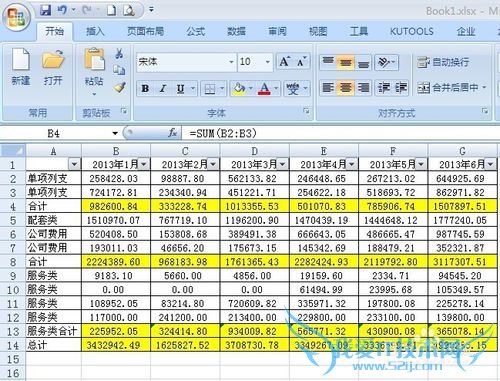Select the Format Painter brush
Viewport: 500px width, 381px height.
pyautogui.click(x=119, y=87)
